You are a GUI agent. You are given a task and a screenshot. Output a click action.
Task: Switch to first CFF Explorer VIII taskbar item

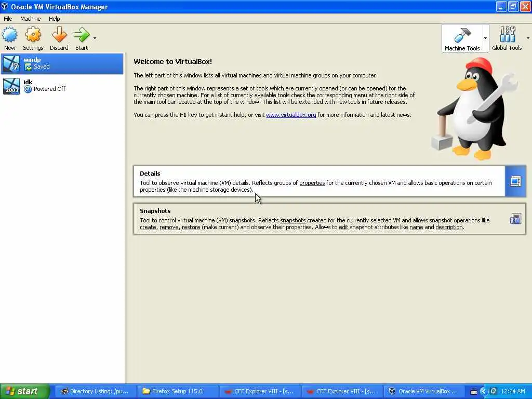click(x=260, y=391)
